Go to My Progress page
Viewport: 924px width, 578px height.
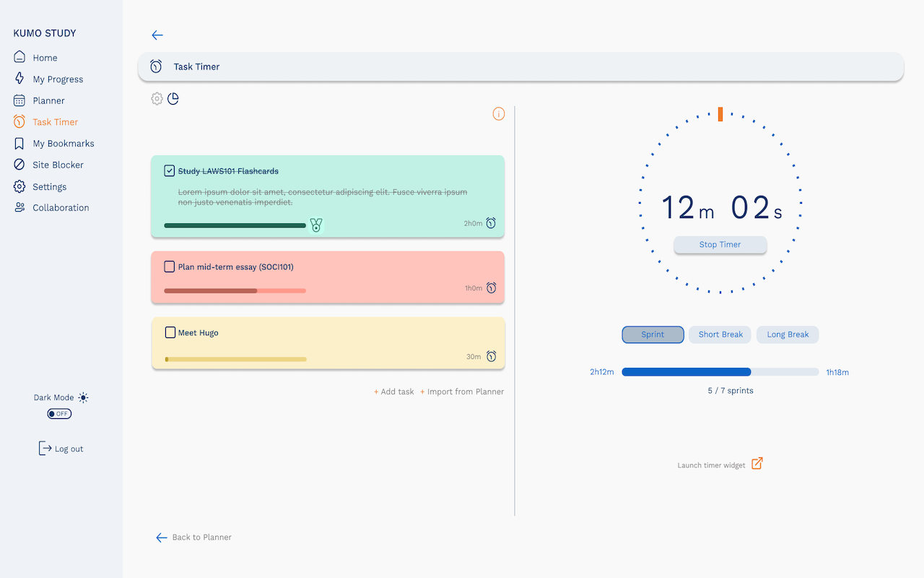tap(58, 79)
